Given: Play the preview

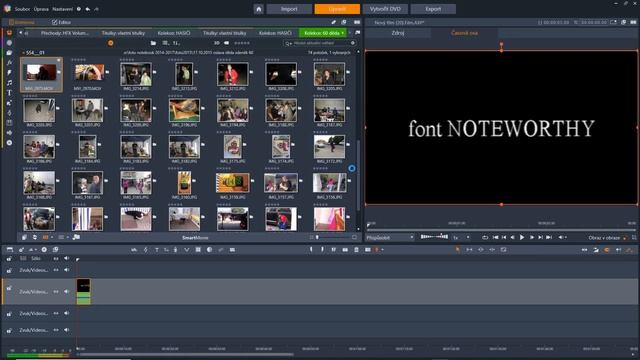Looking at the screenshot, I should (x=522, y=238).
